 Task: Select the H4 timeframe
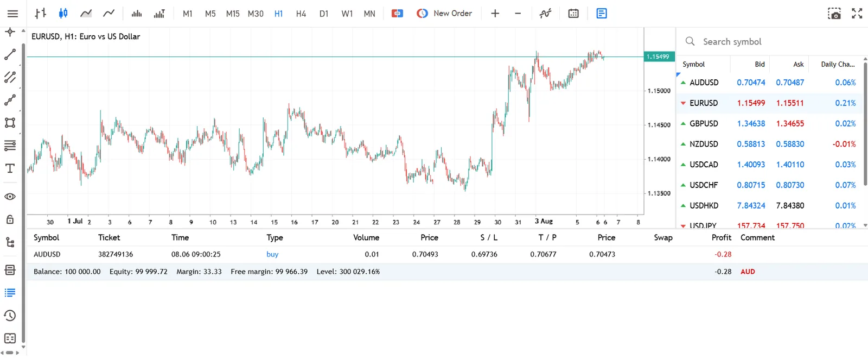click(x=301, y=14)
